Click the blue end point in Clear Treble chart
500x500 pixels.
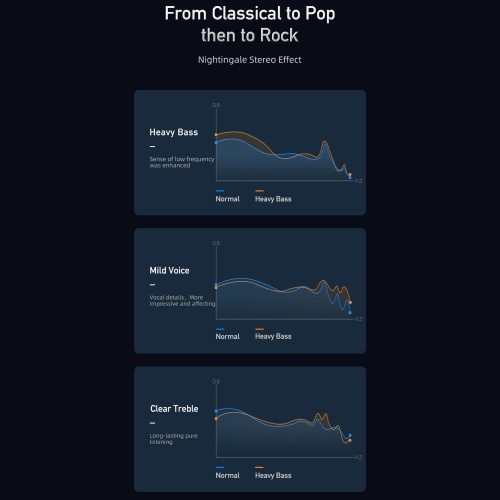coord(350,435)
